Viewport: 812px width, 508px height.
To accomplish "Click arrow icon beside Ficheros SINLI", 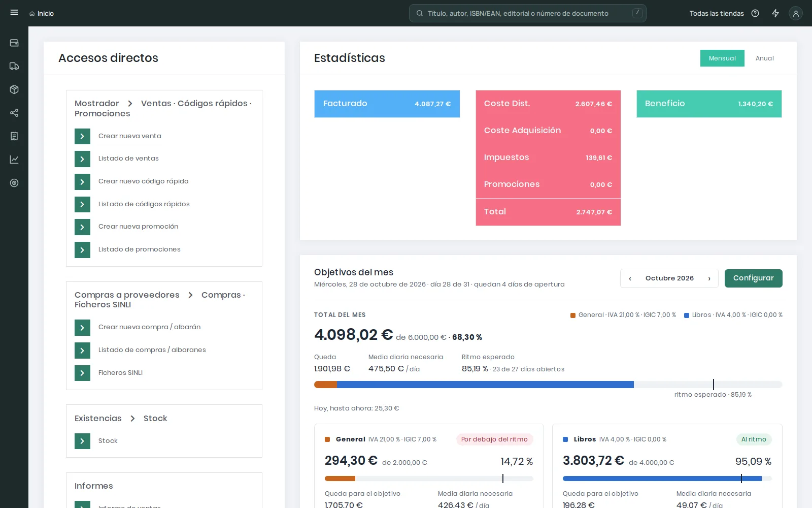I will [x=82, y=373].
